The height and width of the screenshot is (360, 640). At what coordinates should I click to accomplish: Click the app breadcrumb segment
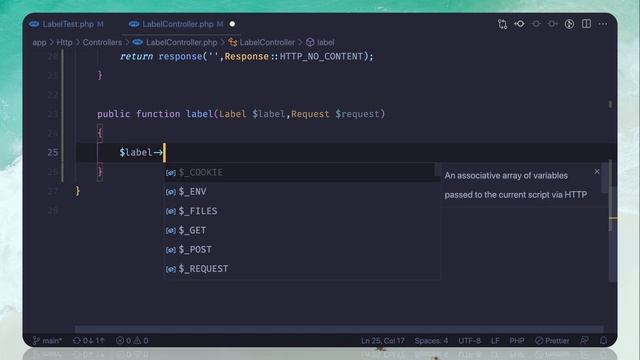coord(39,42)
